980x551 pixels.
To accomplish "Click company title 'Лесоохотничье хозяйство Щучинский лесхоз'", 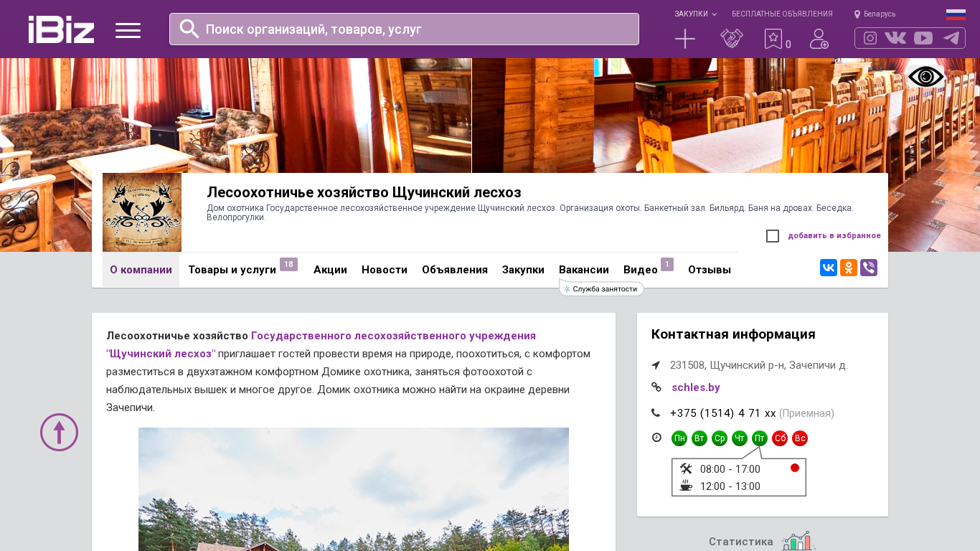I will (364, 192).
